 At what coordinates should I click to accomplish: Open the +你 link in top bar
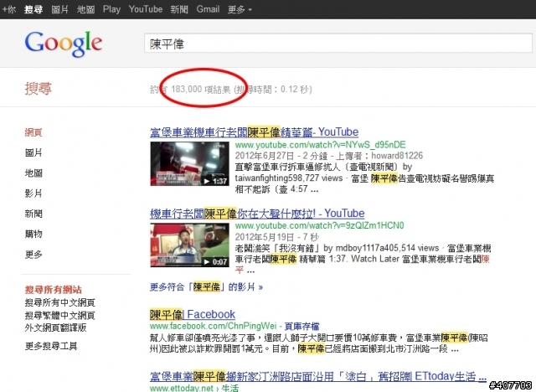click(x=9, y=9)
